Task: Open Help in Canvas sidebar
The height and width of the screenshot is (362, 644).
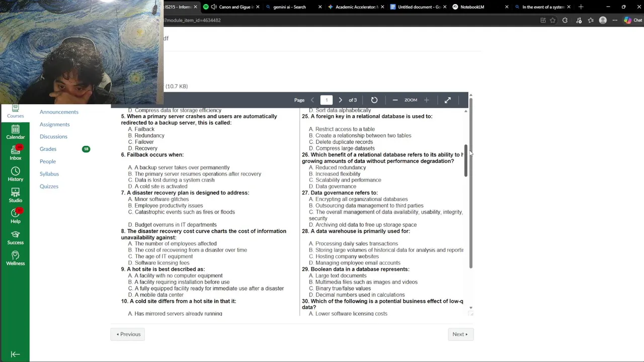Action: coord(15,216)
